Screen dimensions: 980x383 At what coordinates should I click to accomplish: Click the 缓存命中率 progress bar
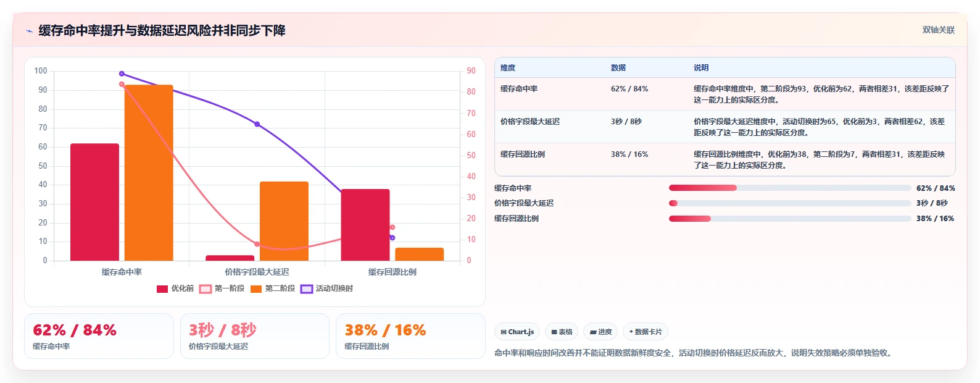coord(790,188)
